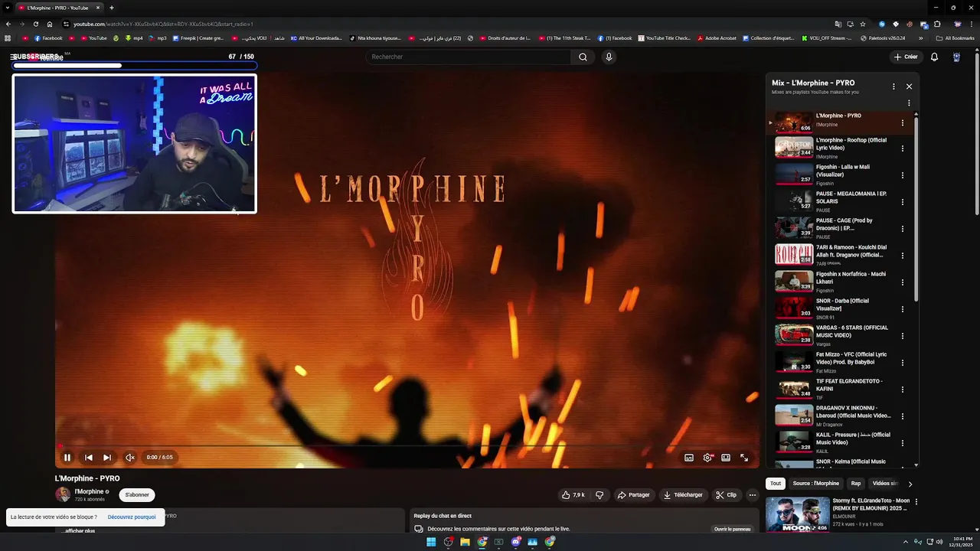Open YouTube notifications bell
Viewport: 980px width, 551px height.
click(934, 57)
